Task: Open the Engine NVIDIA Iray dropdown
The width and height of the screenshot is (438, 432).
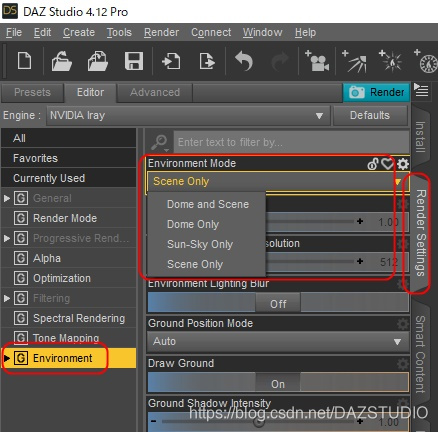Action: [x=188, y=115]
